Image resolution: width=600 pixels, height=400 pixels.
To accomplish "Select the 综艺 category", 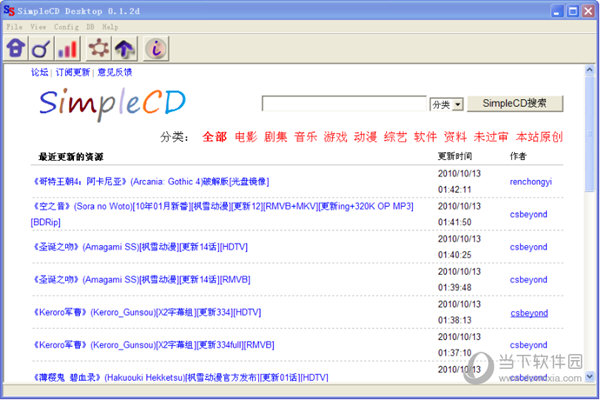I will [x=395, y=137].
